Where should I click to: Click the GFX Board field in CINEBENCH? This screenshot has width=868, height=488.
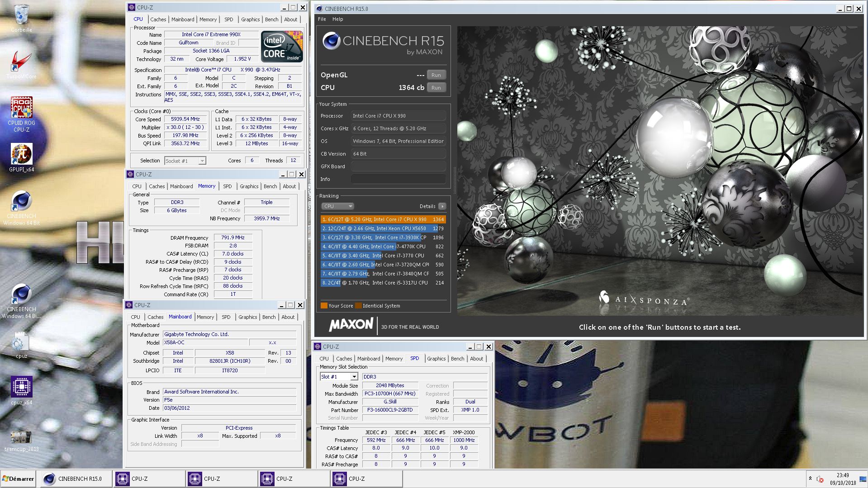coord(398,166)
